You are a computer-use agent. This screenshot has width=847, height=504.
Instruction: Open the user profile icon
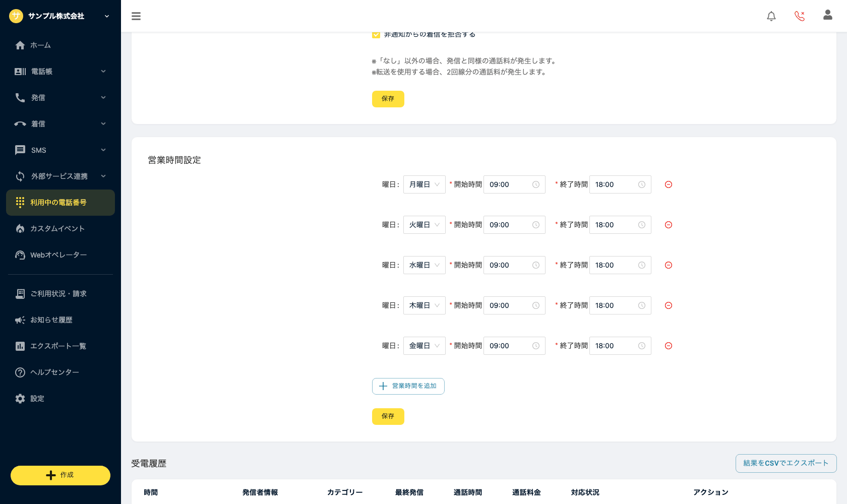pos(828,15)
